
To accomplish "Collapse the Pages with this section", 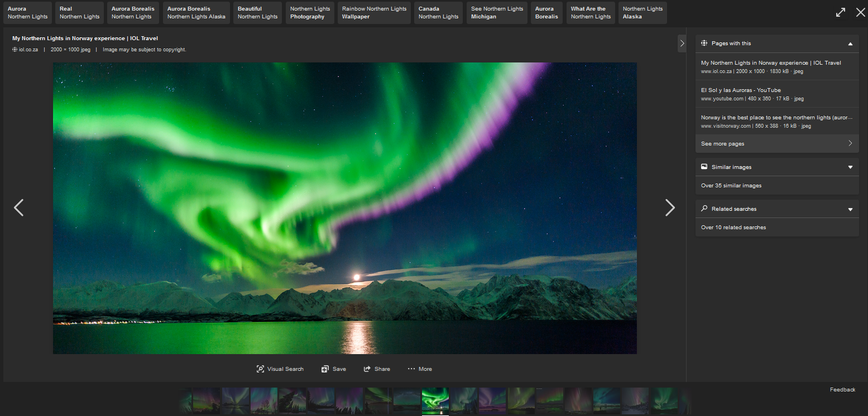I will (x=850, y=43).
